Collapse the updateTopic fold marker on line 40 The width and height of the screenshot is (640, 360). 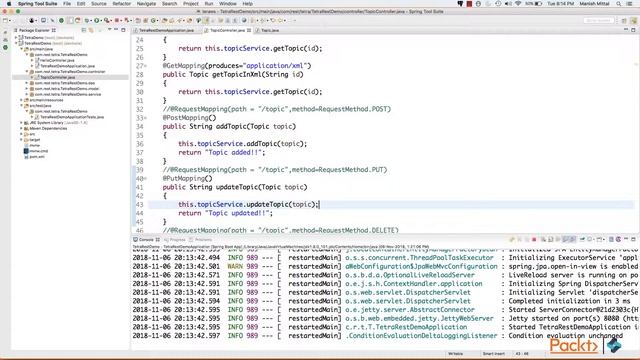(145, 178)
